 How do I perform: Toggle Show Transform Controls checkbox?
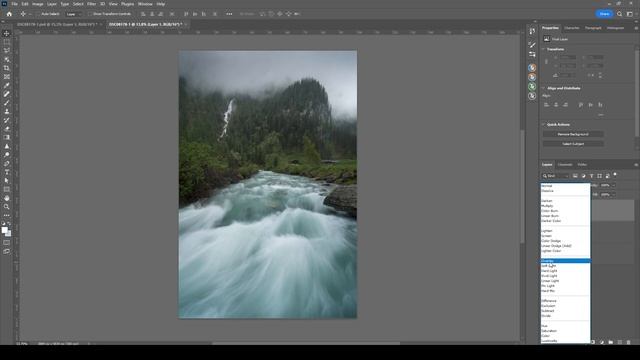point(89,14)
